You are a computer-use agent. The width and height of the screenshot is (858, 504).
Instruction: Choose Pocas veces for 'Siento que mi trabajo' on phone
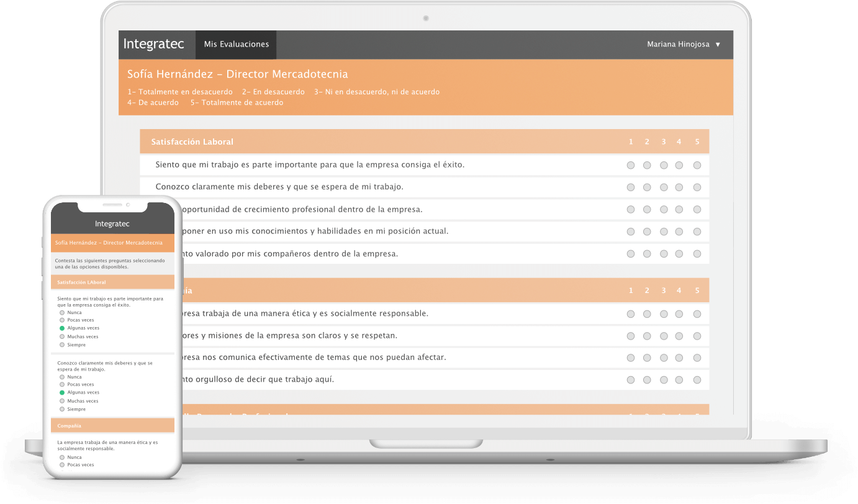pos(62,320)
